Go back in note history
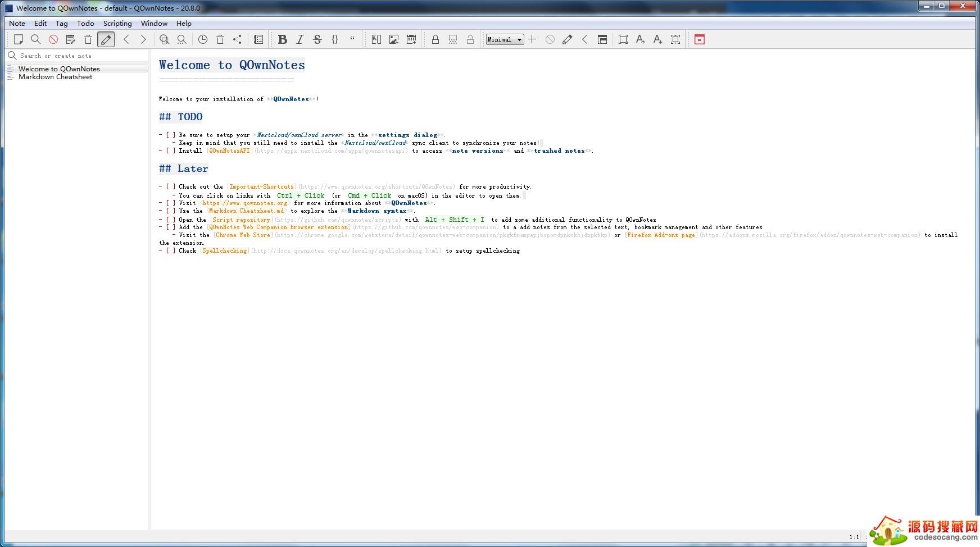 pos(126,39)
